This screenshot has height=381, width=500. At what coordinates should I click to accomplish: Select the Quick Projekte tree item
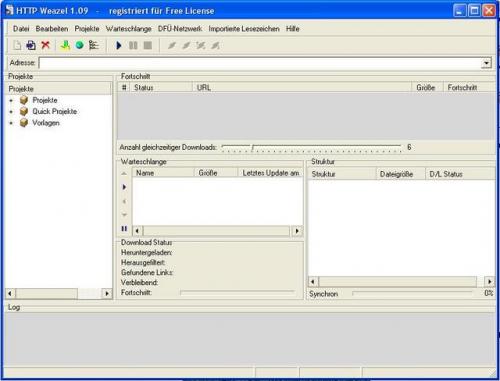(55, 111)
